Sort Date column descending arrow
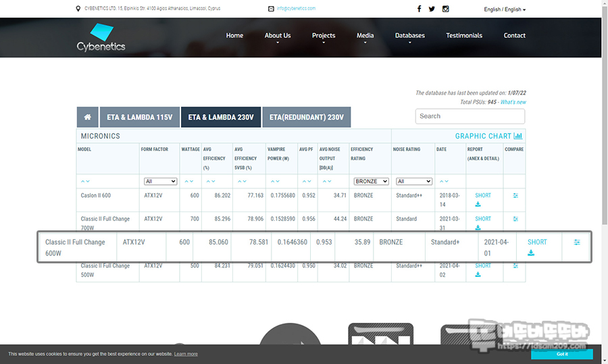The width and height of the screenshot is (608, 364). (x=447, y=182)
